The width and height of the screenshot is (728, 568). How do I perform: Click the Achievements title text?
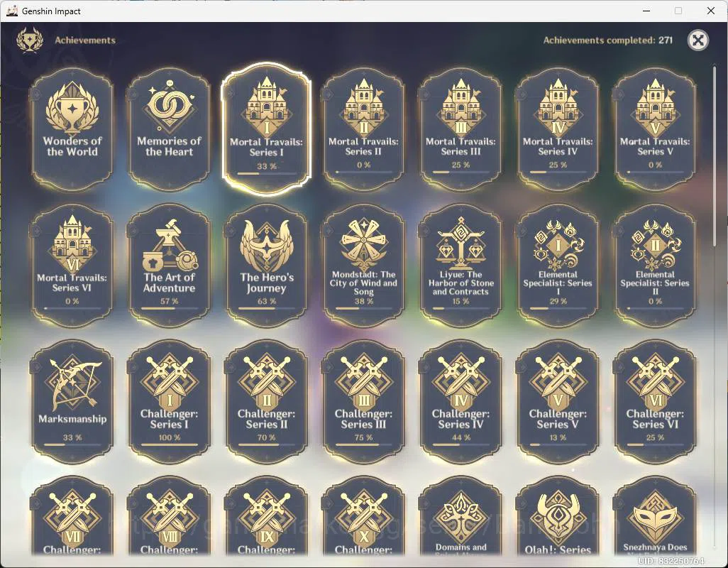[85, 40]
